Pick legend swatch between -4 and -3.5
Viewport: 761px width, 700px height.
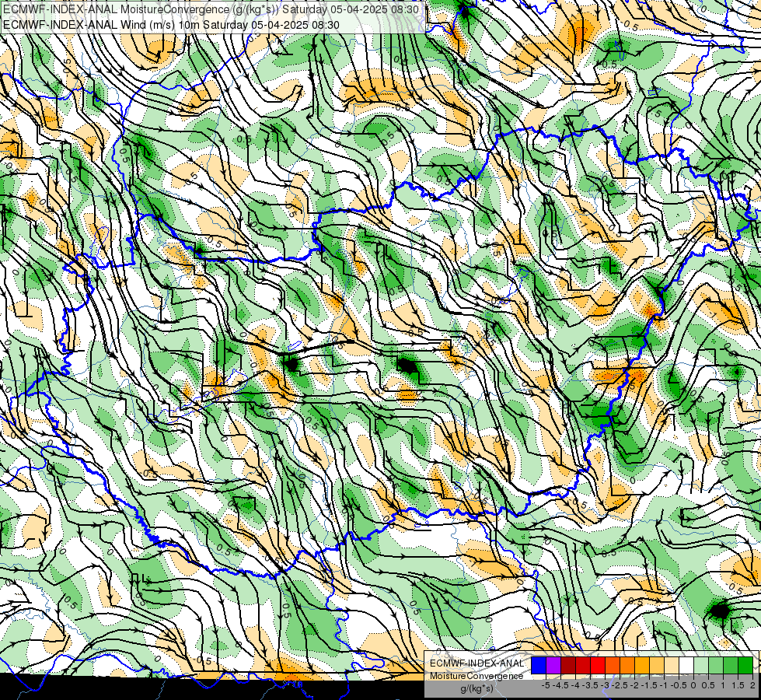(x=583, y=666)
